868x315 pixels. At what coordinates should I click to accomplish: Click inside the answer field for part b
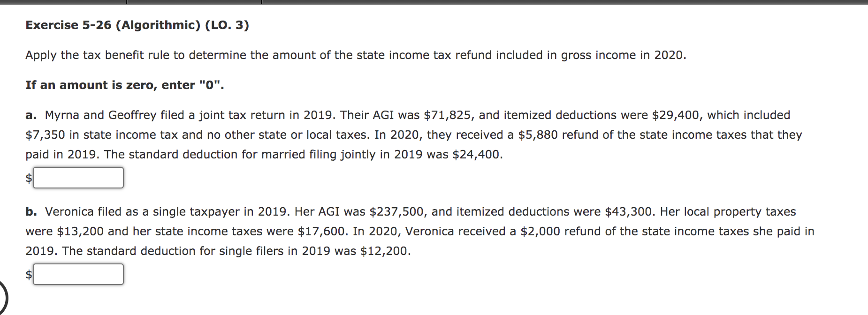tap(77, 274)
